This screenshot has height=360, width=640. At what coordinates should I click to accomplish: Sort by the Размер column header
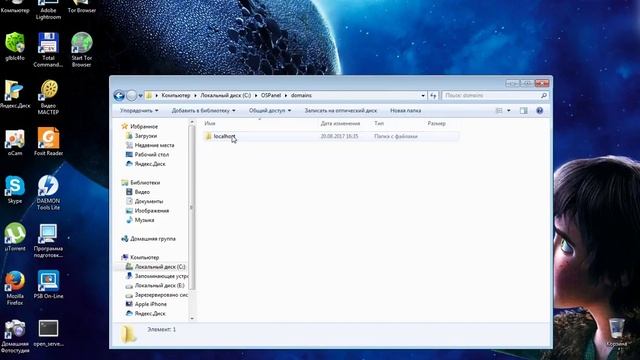point(436,123)
